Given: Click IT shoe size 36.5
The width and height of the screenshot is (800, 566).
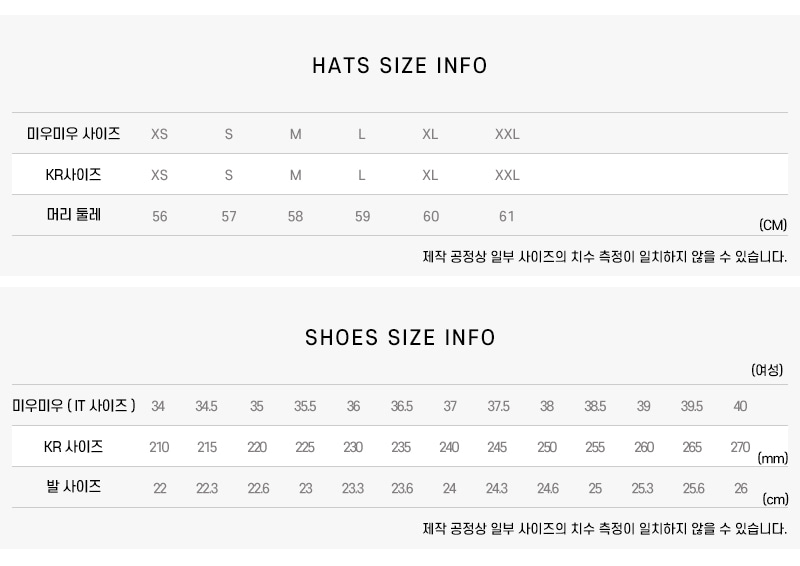Looking at the screenshot, I should (401, 407).
